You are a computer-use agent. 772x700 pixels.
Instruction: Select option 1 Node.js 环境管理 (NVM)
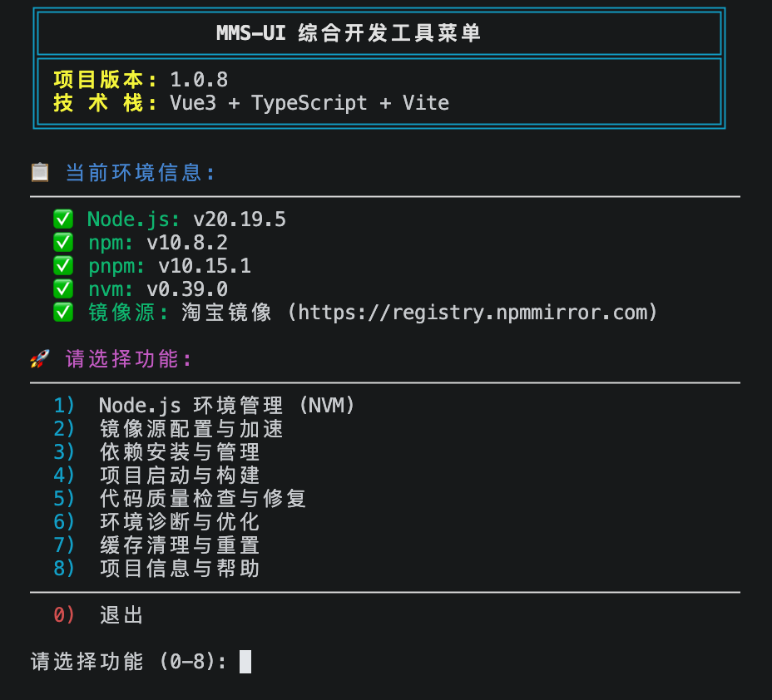tap(204, 406)
